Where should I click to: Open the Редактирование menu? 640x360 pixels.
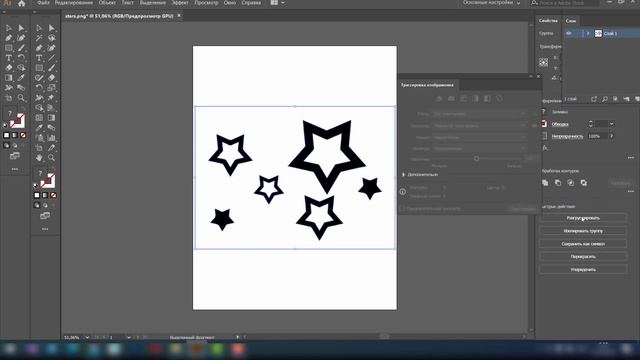click(x=74, y=3)
